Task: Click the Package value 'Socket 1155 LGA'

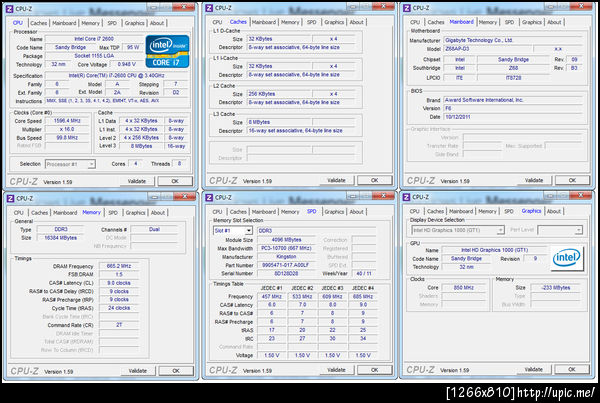Action: pos(94,56)
